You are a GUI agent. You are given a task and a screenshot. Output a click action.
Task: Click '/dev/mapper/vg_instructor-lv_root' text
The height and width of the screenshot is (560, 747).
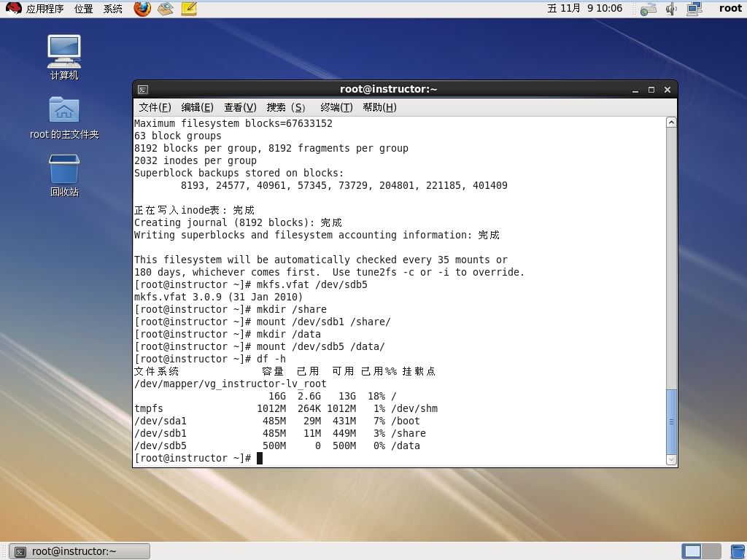coord(231,384)
